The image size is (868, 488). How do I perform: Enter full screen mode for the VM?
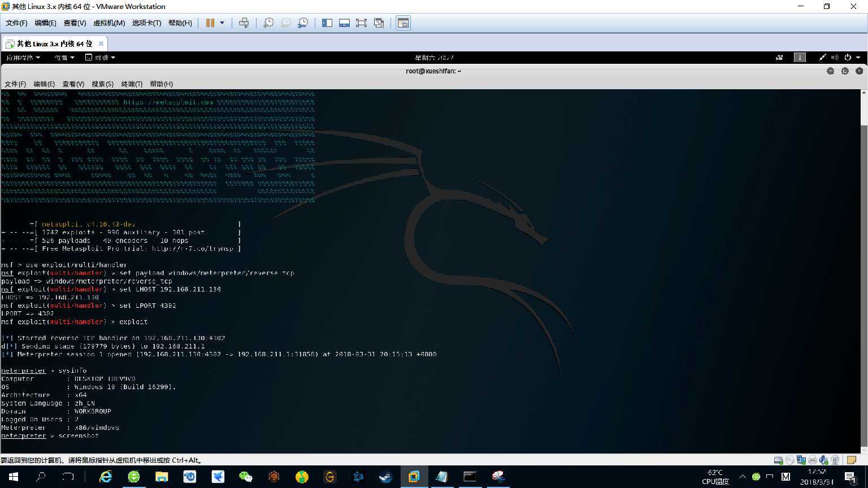point(362,23)
